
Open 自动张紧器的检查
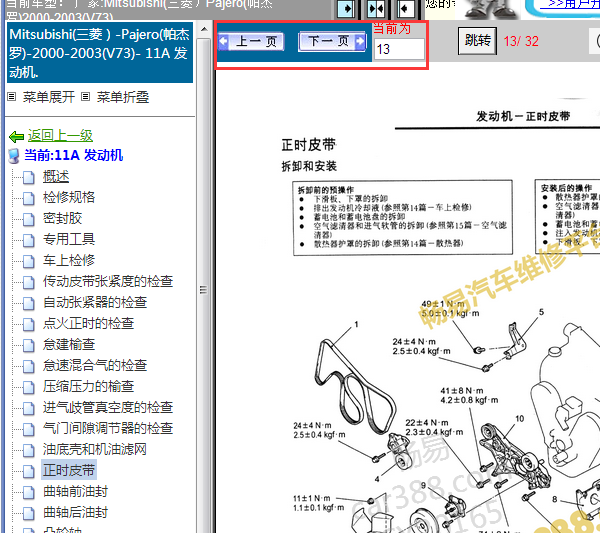point(95,302)
